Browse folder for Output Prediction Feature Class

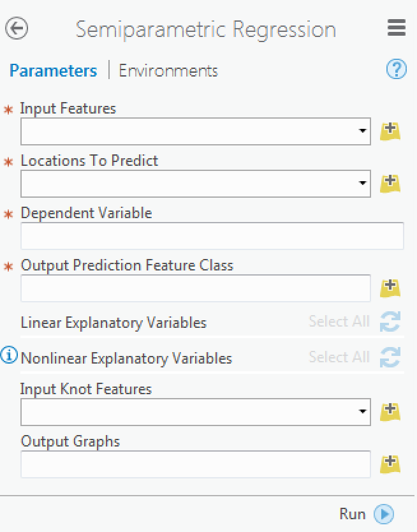coord(390,288)
